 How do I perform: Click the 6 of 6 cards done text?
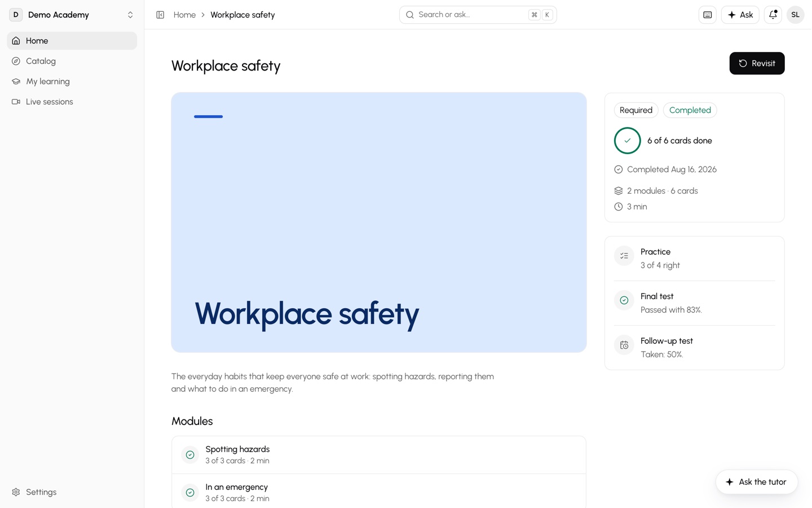click(x=679, y=141)
